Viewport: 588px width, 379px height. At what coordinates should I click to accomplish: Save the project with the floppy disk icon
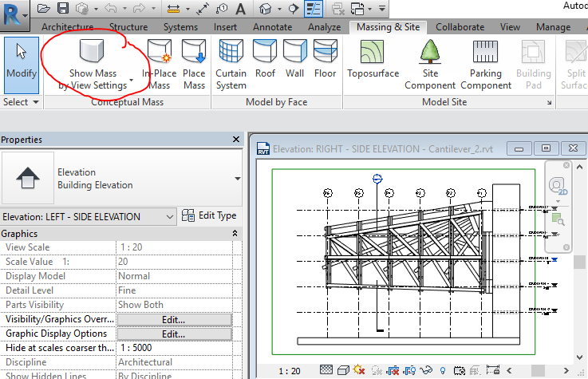point(62,8)
